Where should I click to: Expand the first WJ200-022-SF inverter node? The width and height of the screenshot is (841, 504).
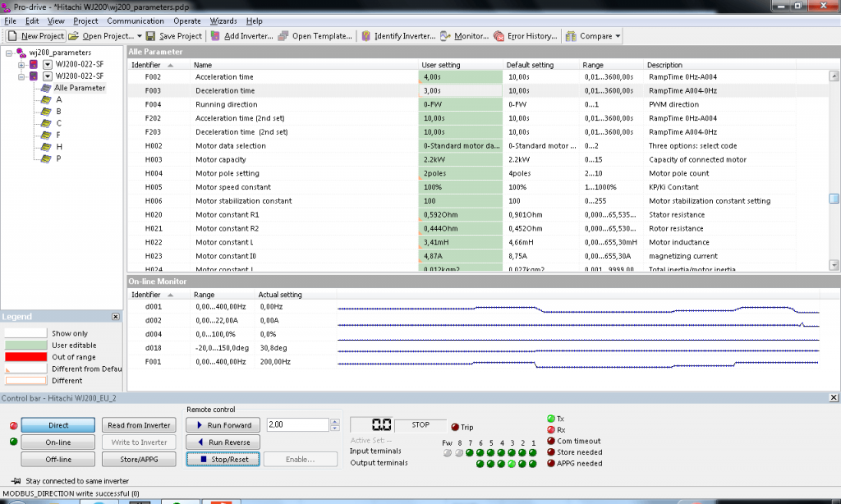click(x=21, y=64)
